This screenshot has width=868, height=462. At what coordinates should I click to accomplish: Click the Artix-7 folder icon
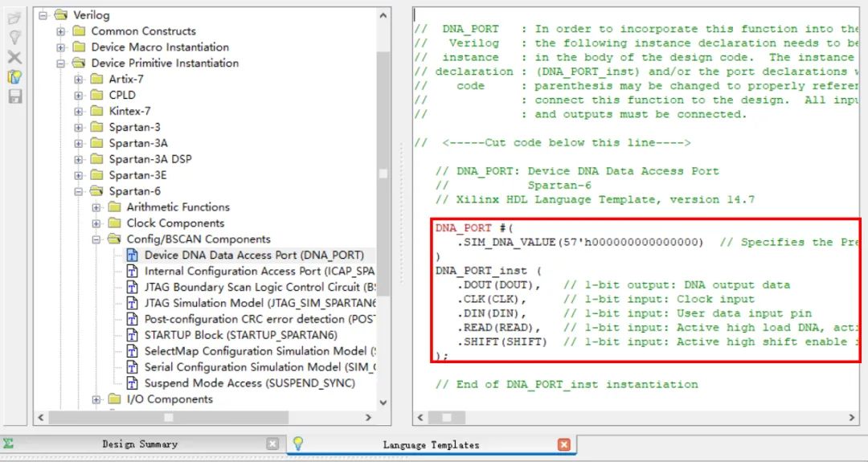(97, 79)
